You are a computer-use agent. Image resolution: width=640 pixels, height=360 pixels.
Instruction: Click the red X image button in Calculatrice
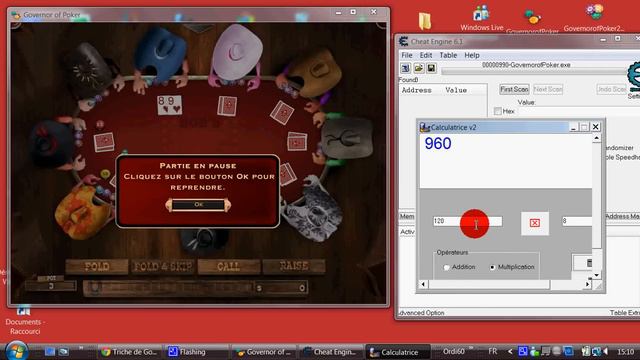coord(535,223)
